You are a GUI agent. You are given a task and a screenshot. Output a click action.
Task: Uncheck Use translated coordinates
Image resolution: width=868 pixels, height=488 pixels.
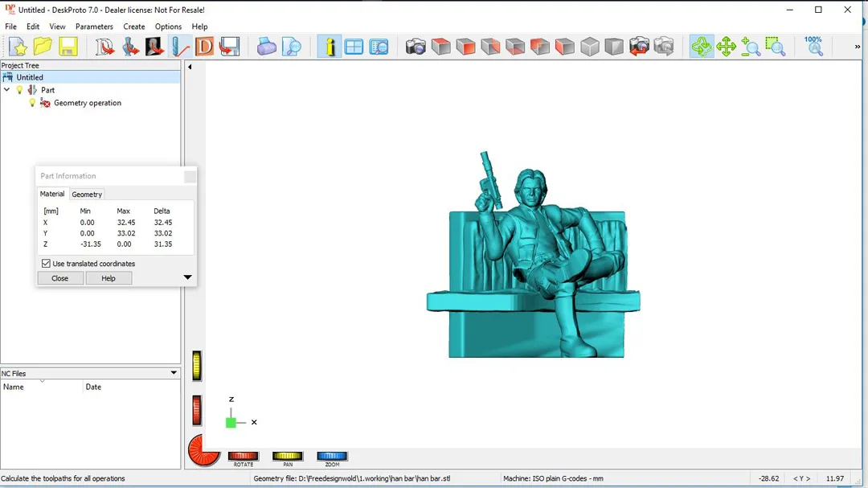[x=46, y=264]
